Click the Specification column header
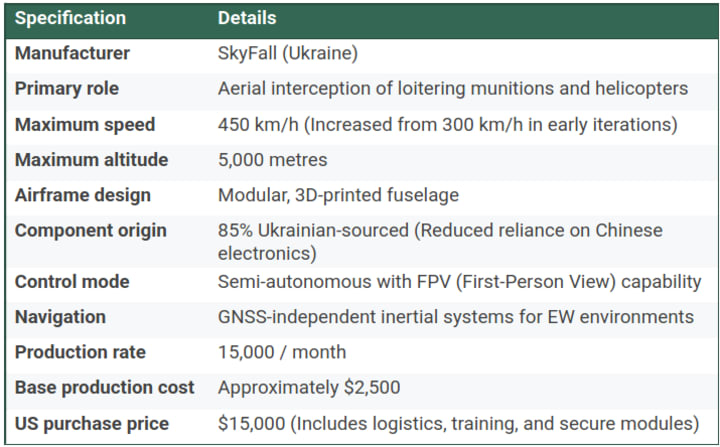This screenshot has width=720, height=447. point(70,18)
